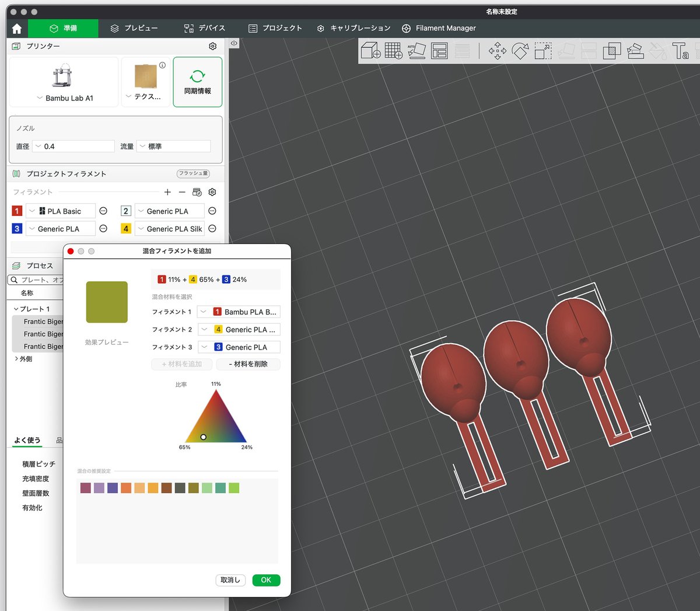Select the 有効化 setting row

(32, 508)
